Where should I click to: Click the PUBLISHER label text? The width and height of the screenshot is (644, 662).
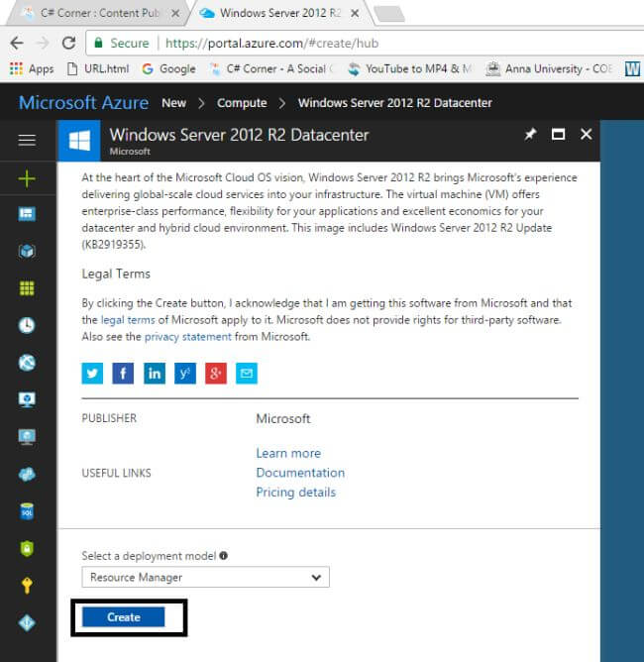(109, 418)
